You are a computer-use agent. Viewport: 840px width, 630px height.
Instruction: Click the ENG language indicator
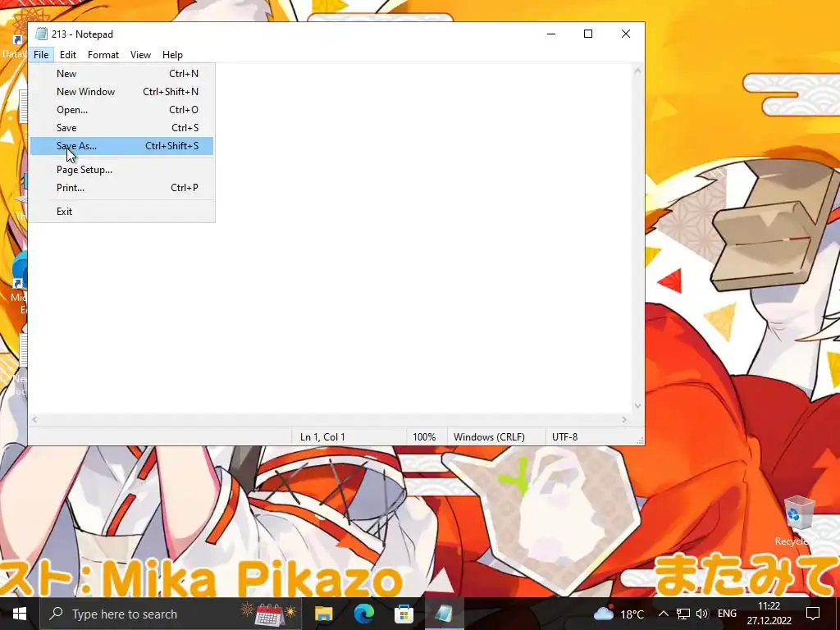pyautogui.click(x=727, y=614)
